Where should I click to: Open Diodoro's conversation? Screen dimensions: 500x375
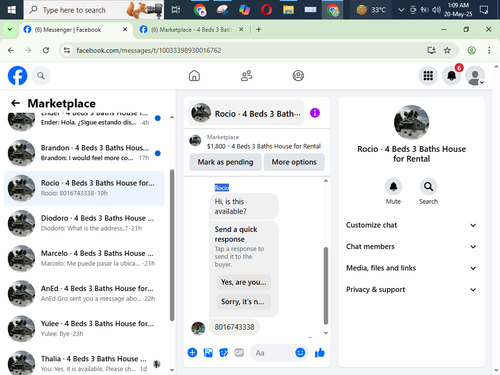(84, 223)
